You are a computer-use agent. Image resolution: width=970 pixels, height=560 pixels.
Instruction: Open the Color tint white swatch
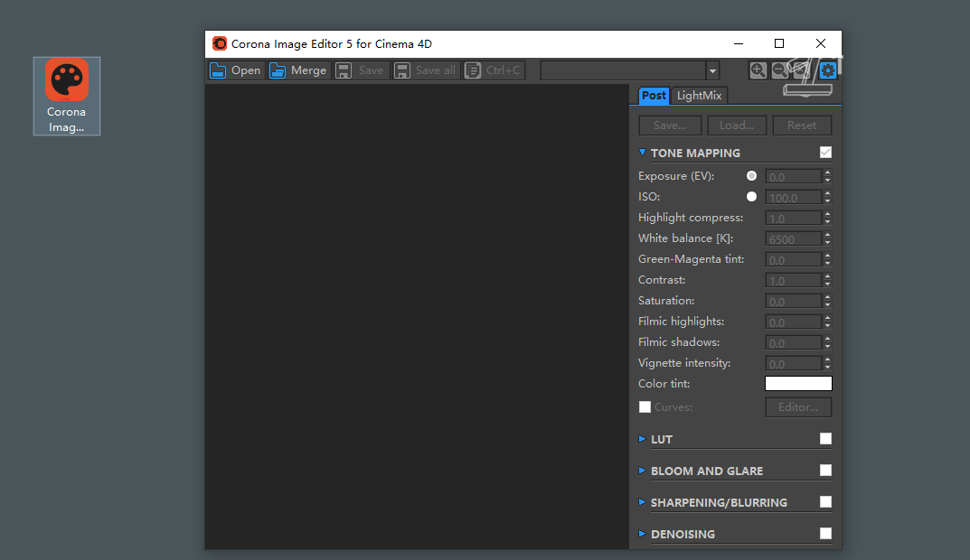point(798,384)
